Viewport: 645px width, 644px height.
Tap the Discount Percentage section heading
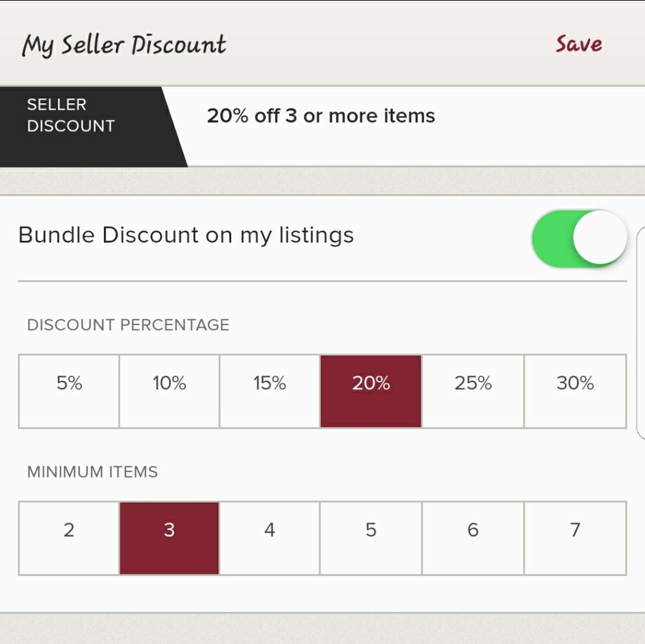pos(127,325)
